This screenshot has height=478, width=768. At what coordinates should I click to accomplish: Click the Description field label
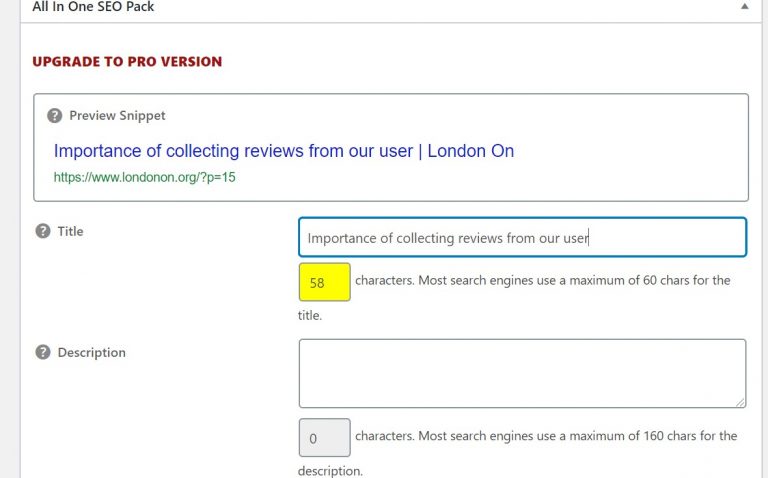click(x=92, y=353)
